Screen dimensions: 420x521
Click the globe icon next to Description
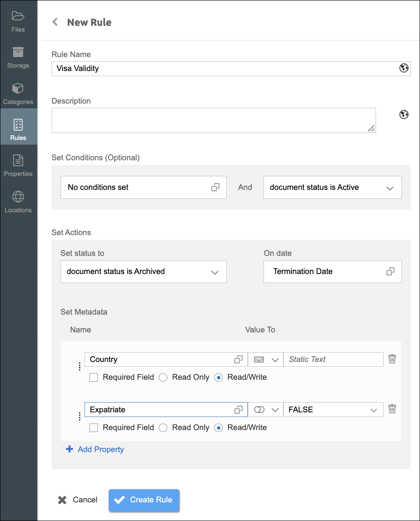(x=404, y=115)
